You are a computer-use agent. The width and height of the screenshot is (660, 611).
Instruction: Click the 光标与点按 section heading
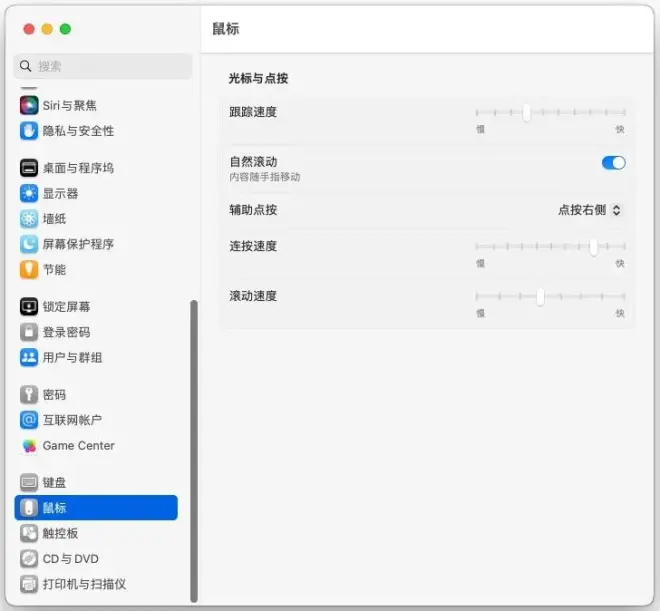[x=258, y=78]
